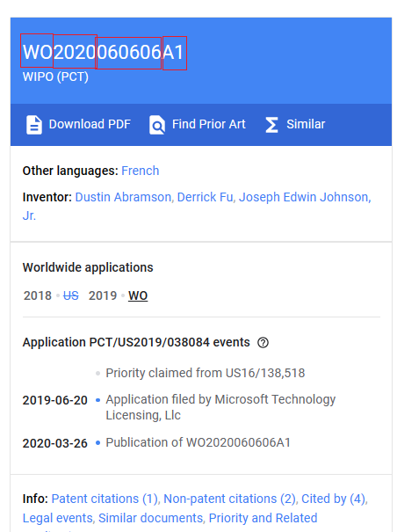397x532 pixels.
Task: Open inventor Derrick Fu's link
Action: pyautogui.click(x=205, y=197)
